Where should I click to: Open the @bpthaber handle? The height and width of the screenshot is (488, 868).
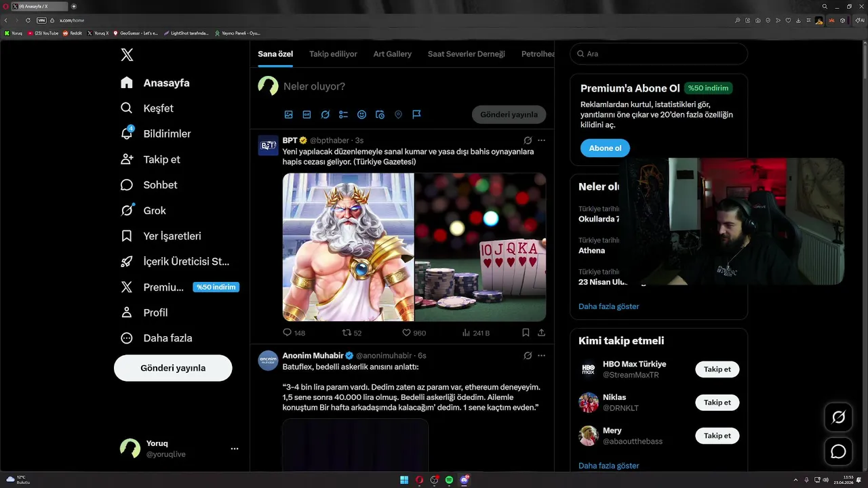[x=330, y=140]
